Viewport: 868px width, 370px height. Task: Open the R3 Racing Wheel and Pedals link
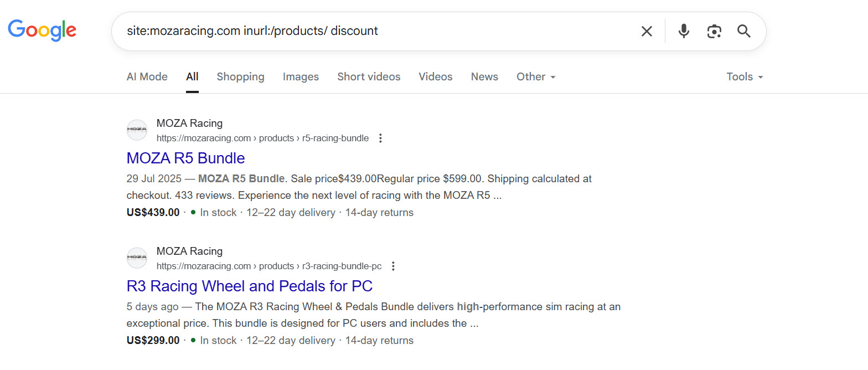(249, 286)
